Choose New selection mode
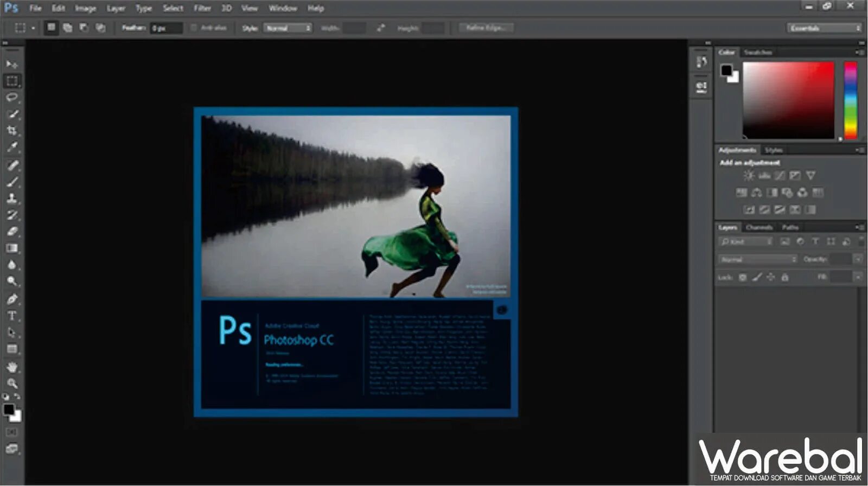 tap(51, 28)
